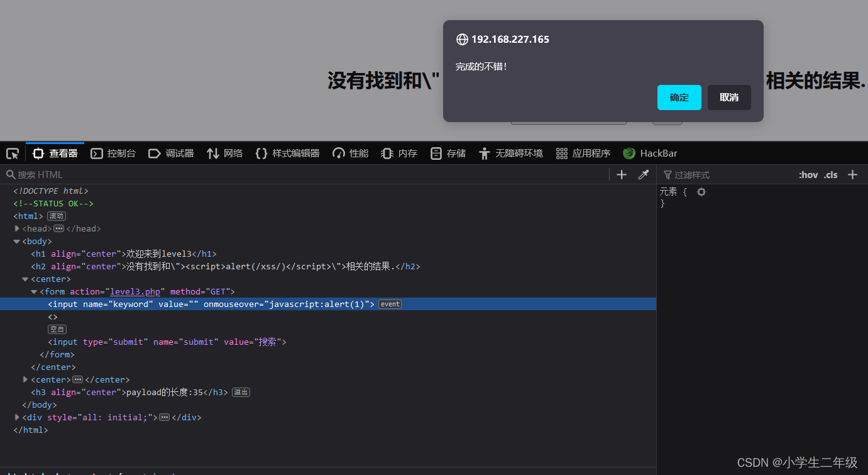Select the eyedropper color picker icon
The width and height of the screenshot is (868, 475).
(644, 174)
